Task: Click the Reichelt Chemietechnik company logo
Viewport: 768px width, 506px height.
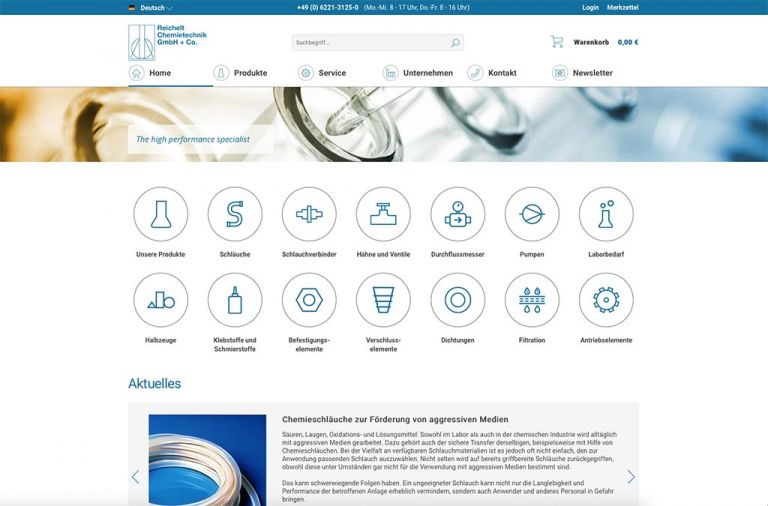Action: pyautogui.click(x=168, y=43)
